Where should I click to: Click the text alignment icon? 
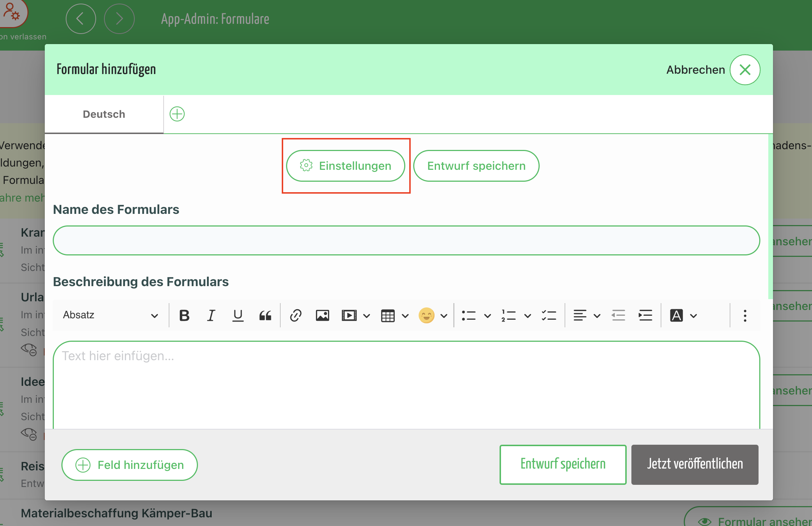(x=580, y=315)
